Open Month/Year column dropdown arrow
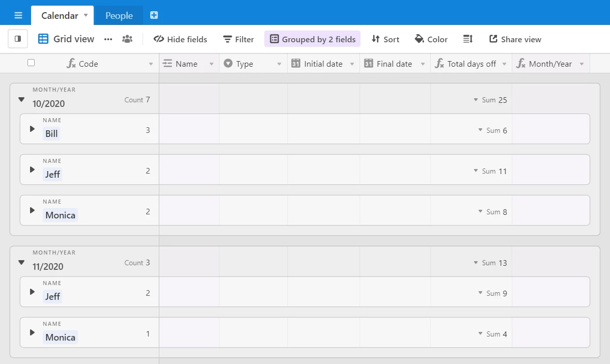 [582, 64]
